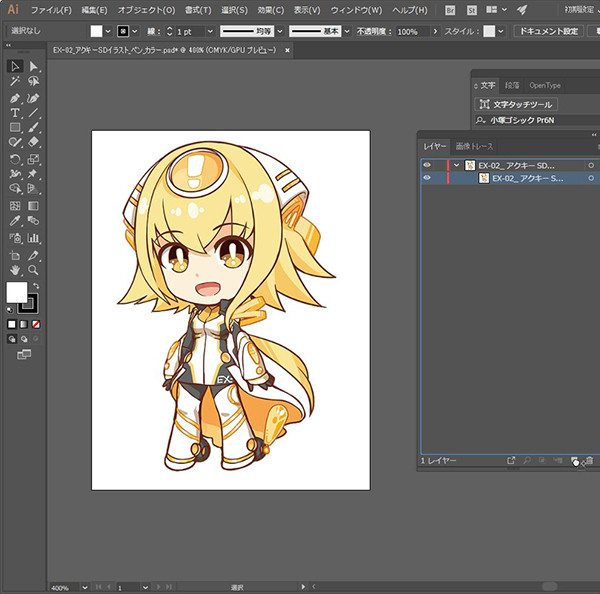The image size is (600, 594).
Task: Open the スタイル graphic style dropdown
Action: point(501,31)
